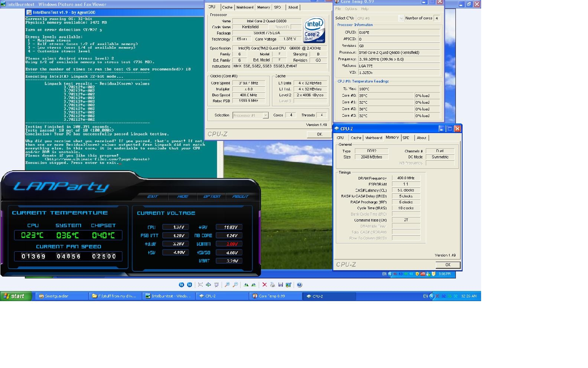
Task: Click the LANParty CPU temperature '023°C'
Action: (x=32, y=235)
